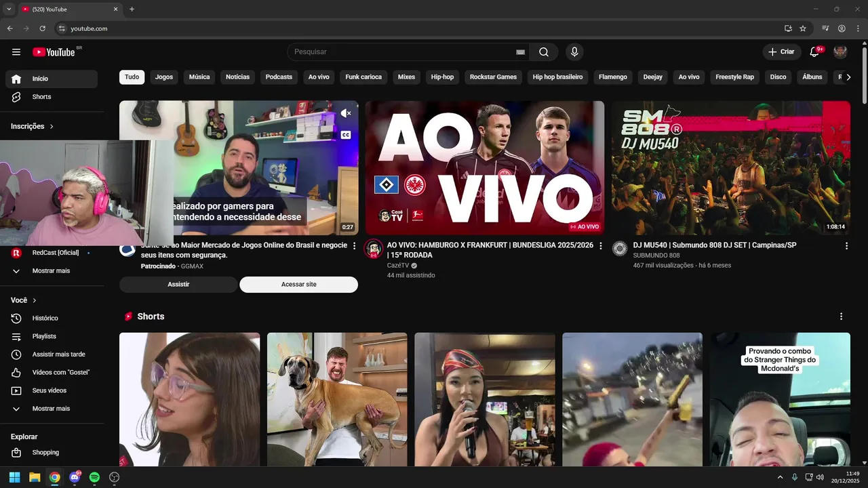Select the Podcasts filter chip
This screenshot has width=868, height=488.
tap(279, 77)
